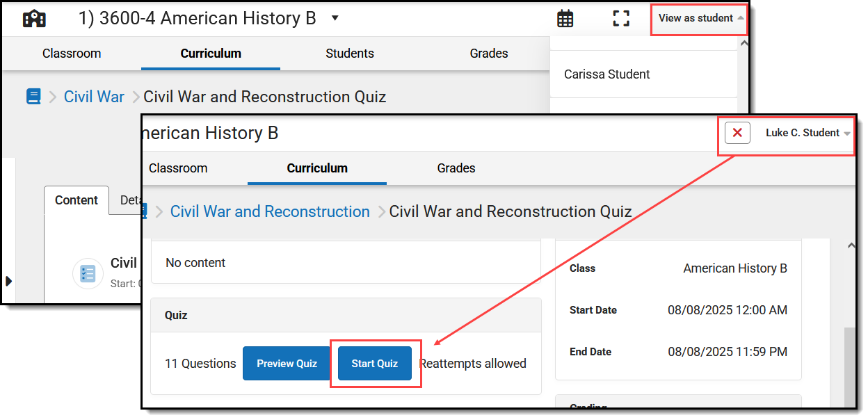Go to the top Classroom tab
Screen dimensions: 868x420
[72, 54]
